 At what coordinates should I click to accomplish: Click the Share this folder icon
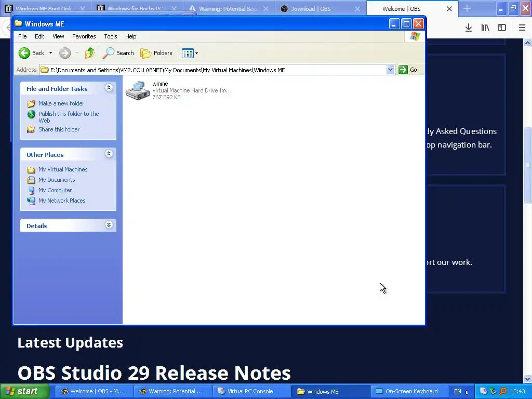[31, 129]
